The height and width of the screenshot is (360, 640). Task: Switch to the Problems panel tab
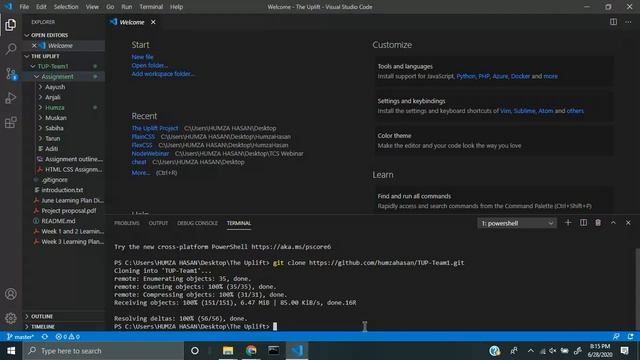127,223
